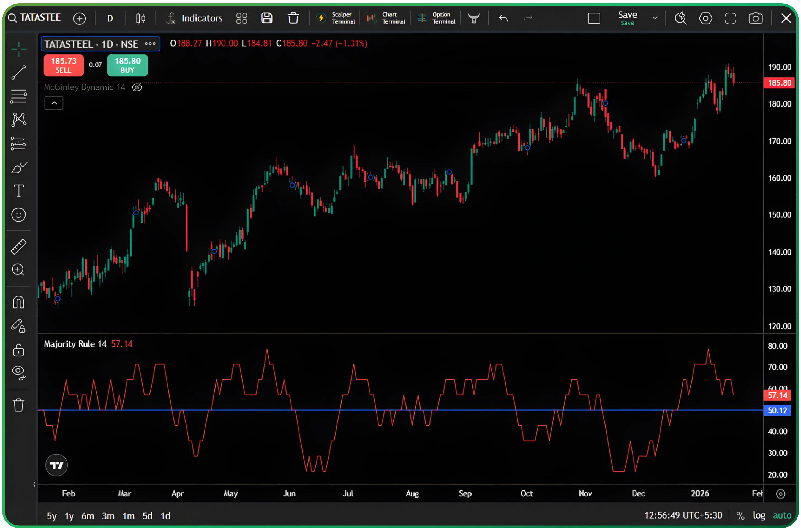
Task: Toggle McGinley Dynamic 14 visibility eye
Action: pyautogui.click(x=137, y=88)
